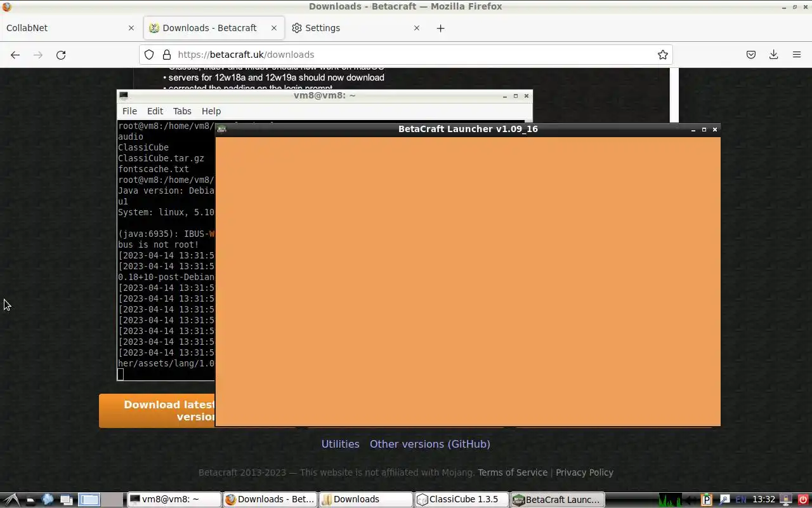Switch to the Settings tab
The width and height of the screenshot is (812, 508).
(357, 28)
